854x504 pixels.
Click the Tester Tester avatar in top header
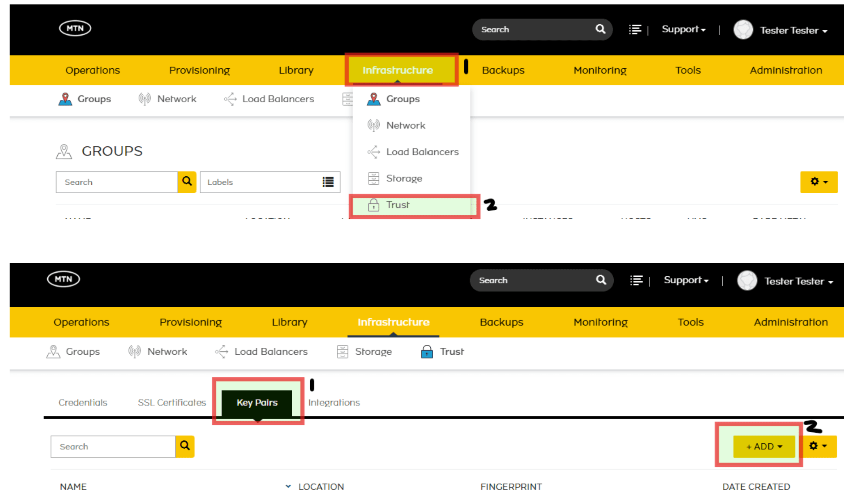(743, 30)
